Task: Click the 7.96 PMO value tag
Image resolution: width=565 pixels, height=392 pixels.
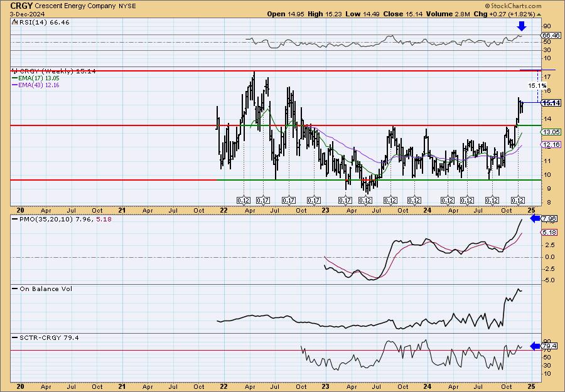Action: tap(550, 218)
